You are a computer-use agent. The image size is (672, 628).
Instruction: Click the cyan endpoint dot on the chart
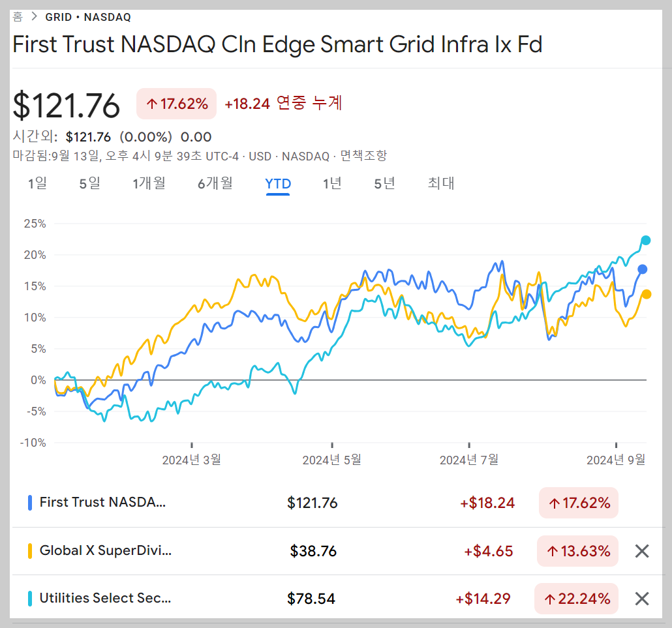coord(645,241)
